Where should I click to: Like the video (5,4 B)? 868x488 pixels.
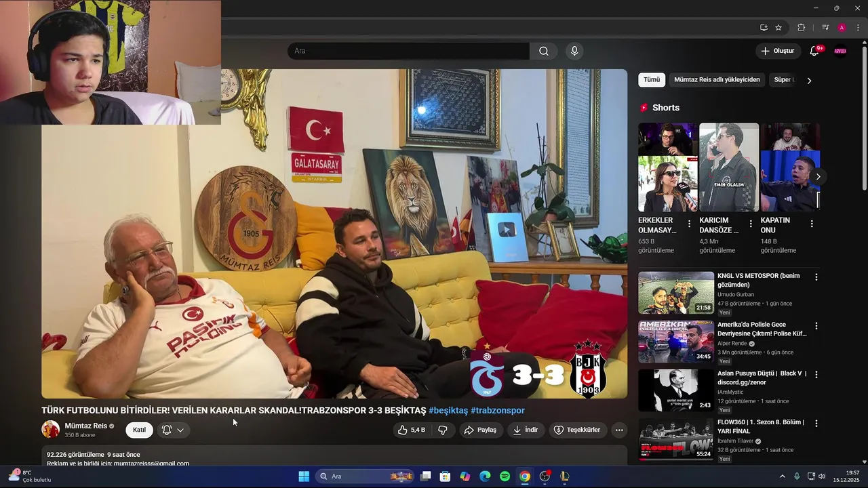(x=412, y=430)
